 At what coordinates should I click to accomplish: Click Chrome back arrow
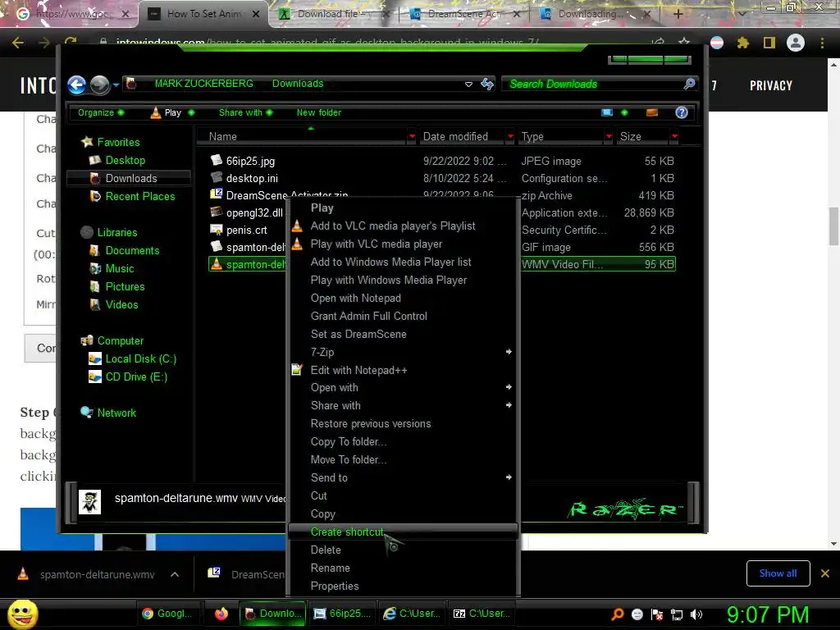(18, 43)
